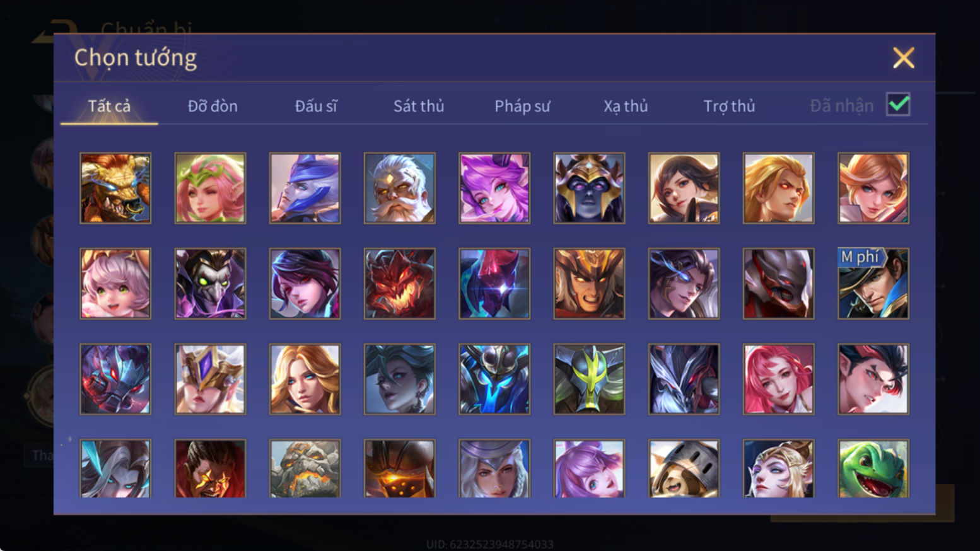Viewport: 980px width, 551px height.
Task: Open the 'Đấu sĩ' tab
Action: [x=316, y=106]
